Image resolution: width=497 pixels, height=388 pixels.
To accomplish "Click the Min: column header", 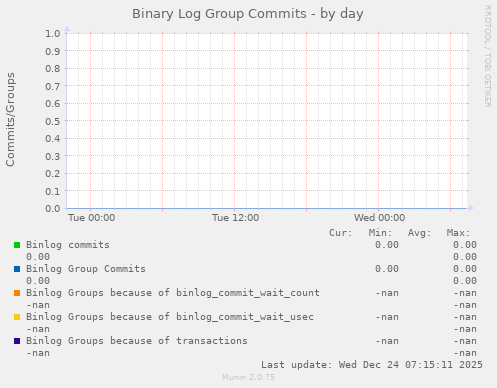I will (380, 233).
